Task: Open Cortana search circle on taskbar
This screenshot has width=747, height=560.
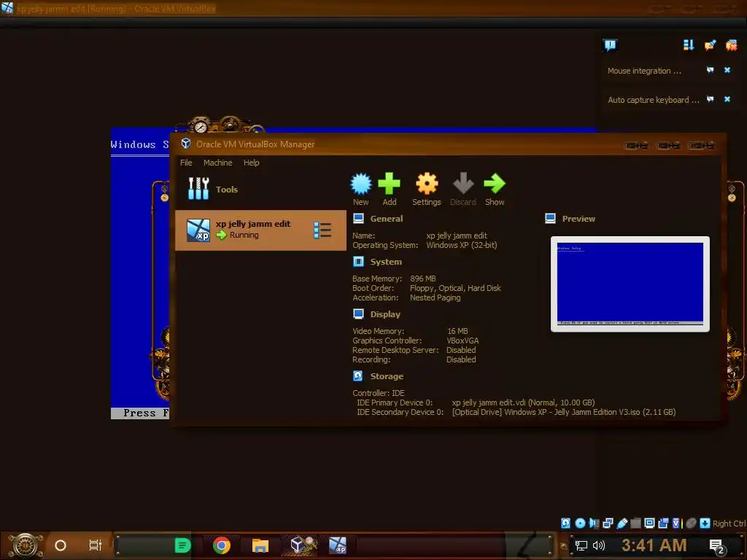Action: pos(61,545)
